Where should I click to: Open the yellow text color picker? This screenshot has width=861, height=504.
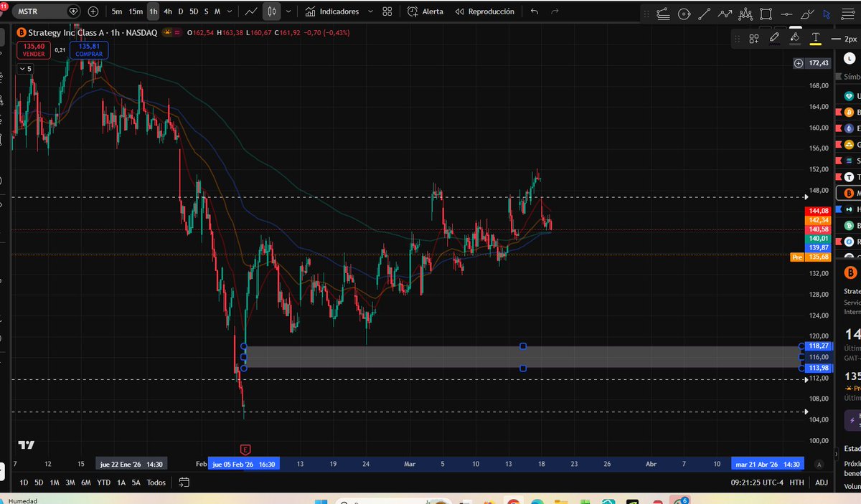click(816, 39)
